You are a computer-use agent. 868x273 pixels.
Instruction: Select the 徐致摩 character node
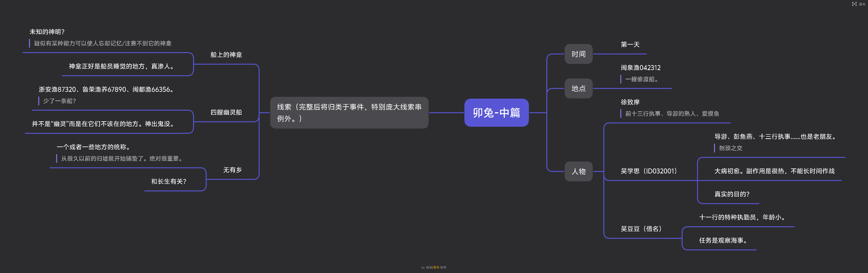pyautogui.click(x=630, y=102)
